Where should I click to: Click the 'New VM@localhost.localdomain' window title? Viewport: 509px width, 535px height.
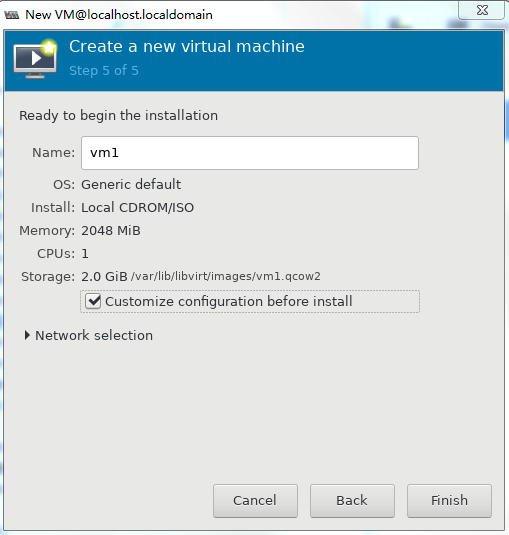point(119,15)
